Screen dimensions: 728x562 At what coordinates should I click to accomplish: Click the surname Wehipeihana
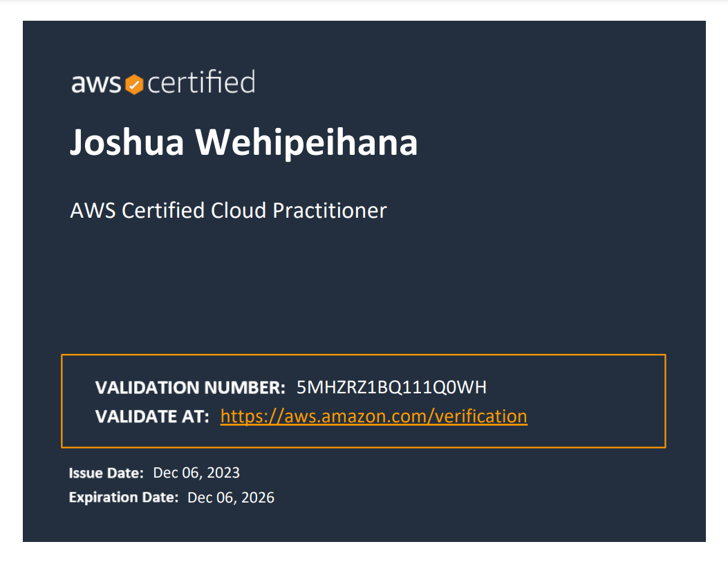point(306,142)
